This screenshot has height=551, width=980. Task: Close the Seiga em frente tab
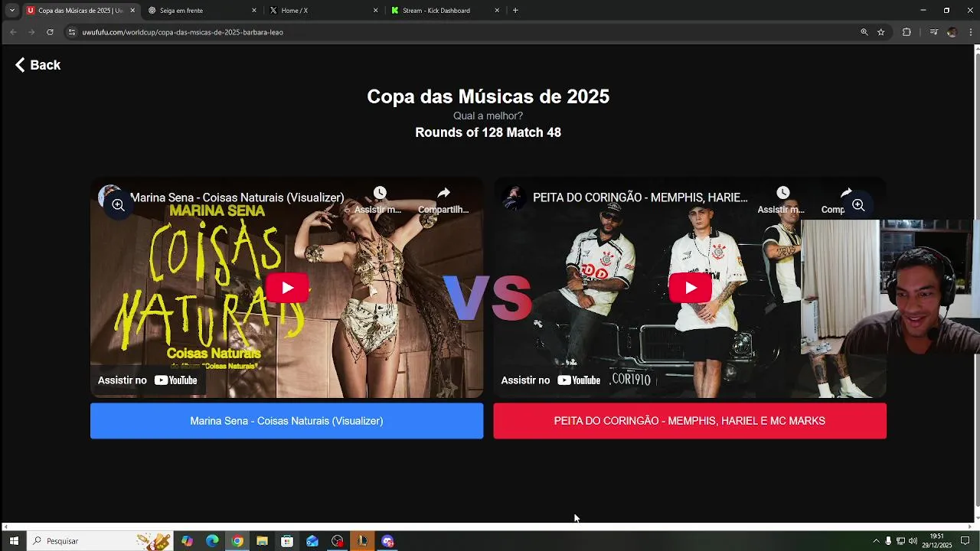click(254, 11)
